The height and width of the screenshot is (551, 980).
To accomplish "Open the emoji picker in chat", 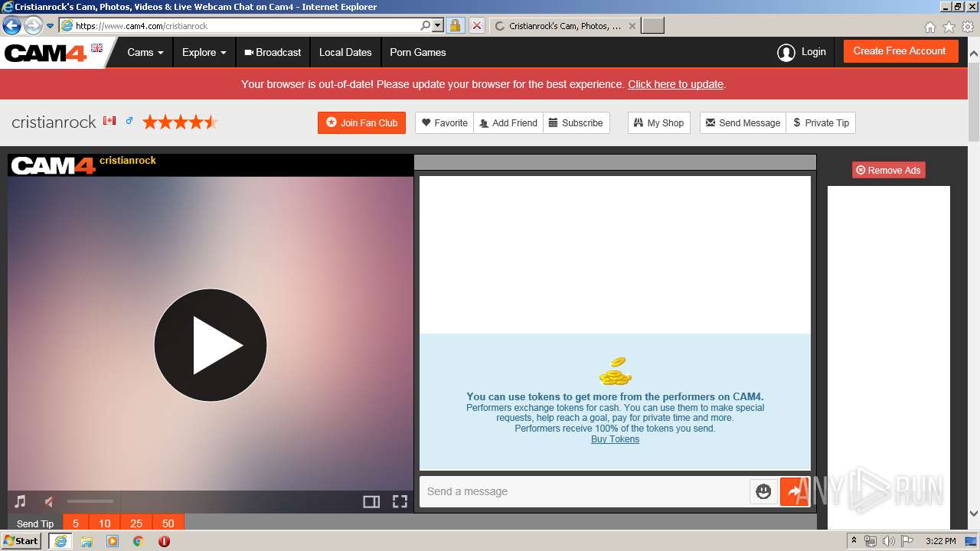I will coord(763,491).
